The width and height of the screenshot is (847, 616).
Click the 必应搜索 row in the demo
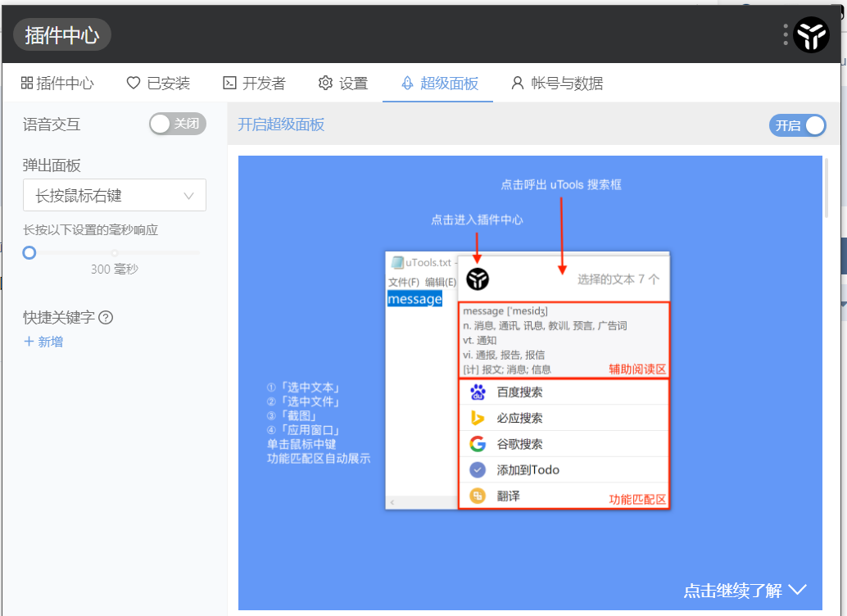[564, 418]
